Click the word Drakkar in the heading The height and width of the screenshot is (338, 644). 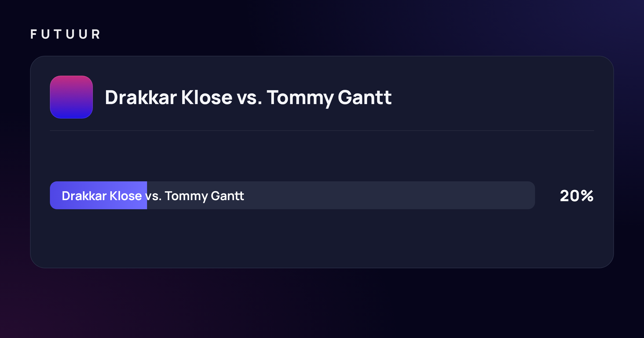pyautogui.click(x=141, y=97)
